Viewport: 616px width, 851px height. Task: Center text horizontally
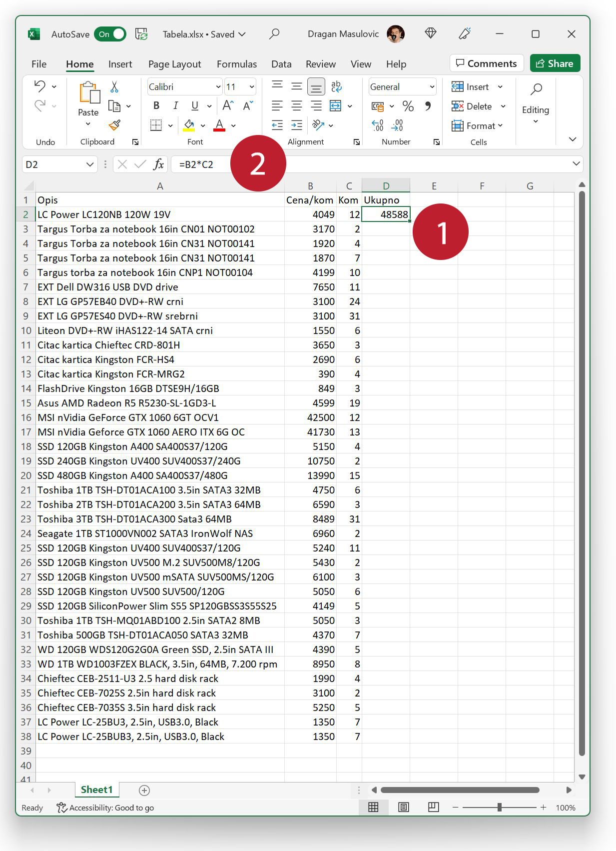click(297, 105)
